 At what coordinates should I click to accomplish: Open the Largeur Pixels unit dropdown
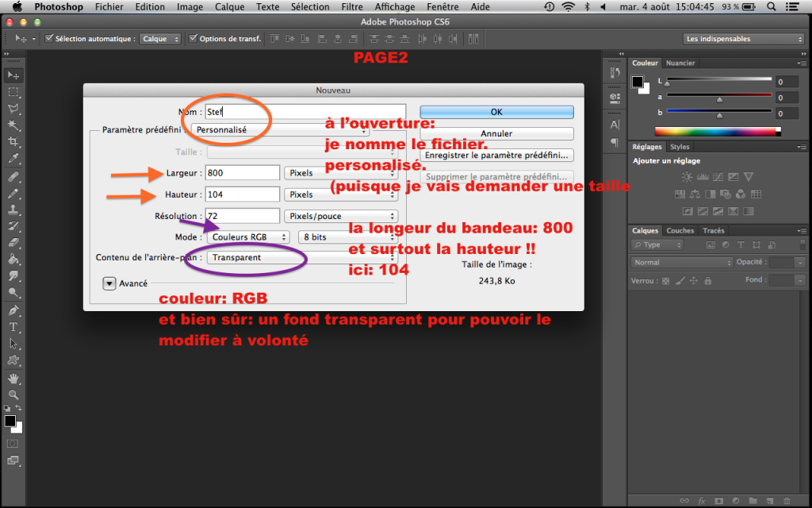(x=341, y=173)
